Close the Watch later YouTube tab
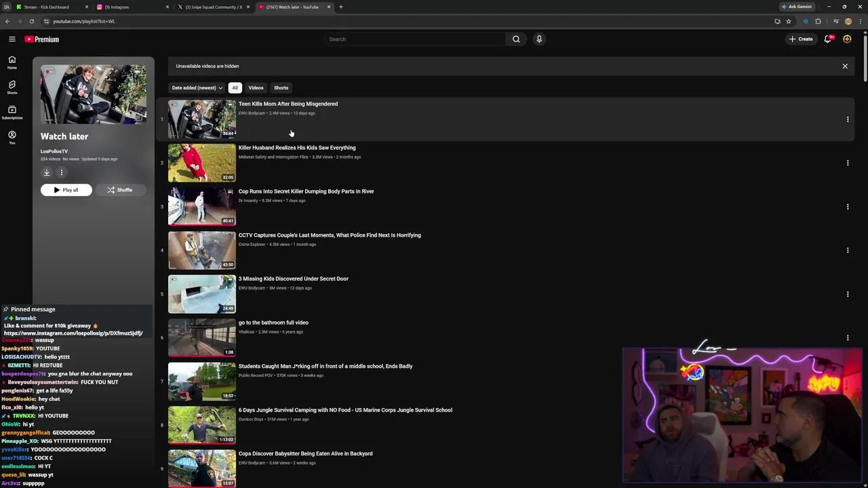Screen dimensions: 868x488 [x=329, y=7]
